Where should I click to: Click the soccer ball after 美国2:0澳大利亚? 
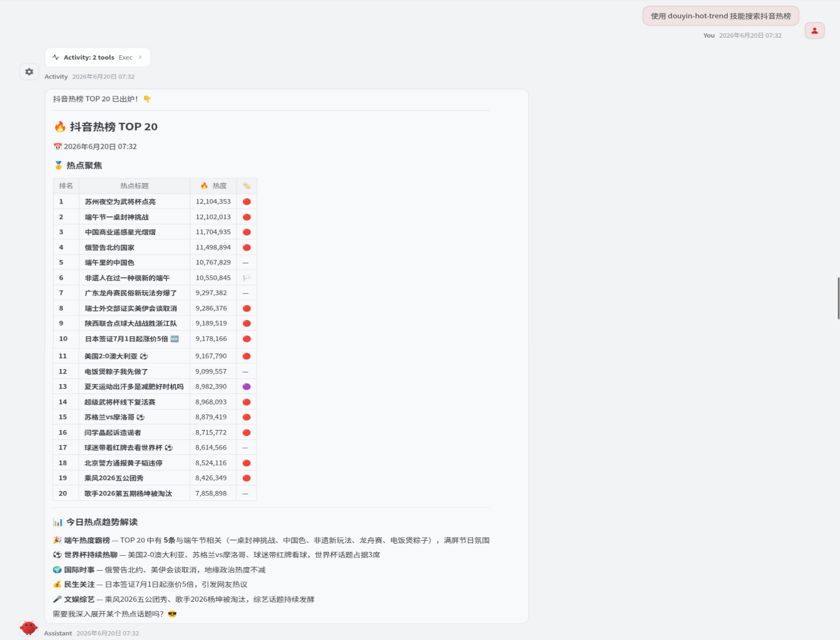point(144,356)
